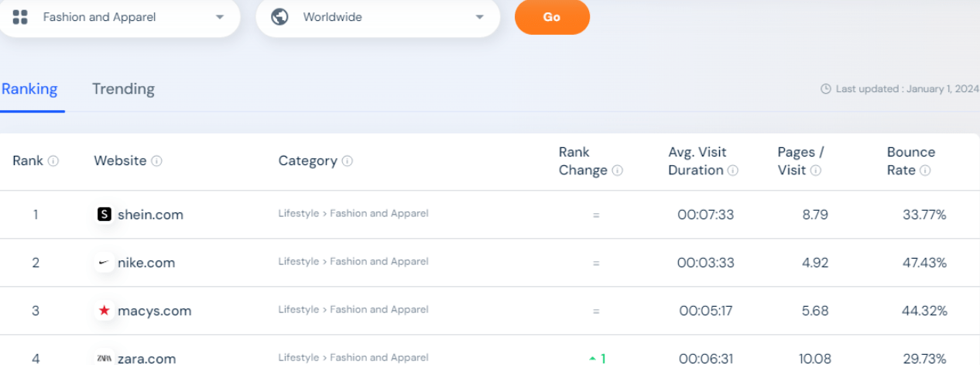Click the Macy's red star icon
980x365 pixels.
coord(105,311)
